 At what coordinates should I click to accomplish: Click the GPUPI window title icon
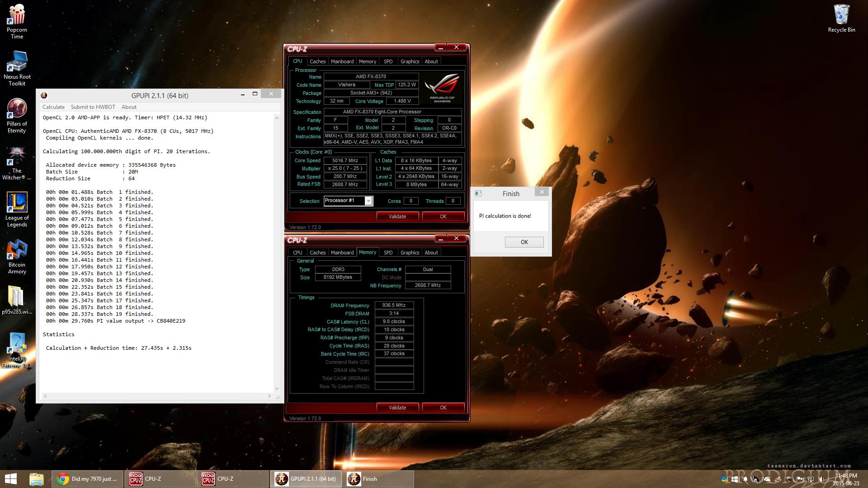[x=44, y=95]
